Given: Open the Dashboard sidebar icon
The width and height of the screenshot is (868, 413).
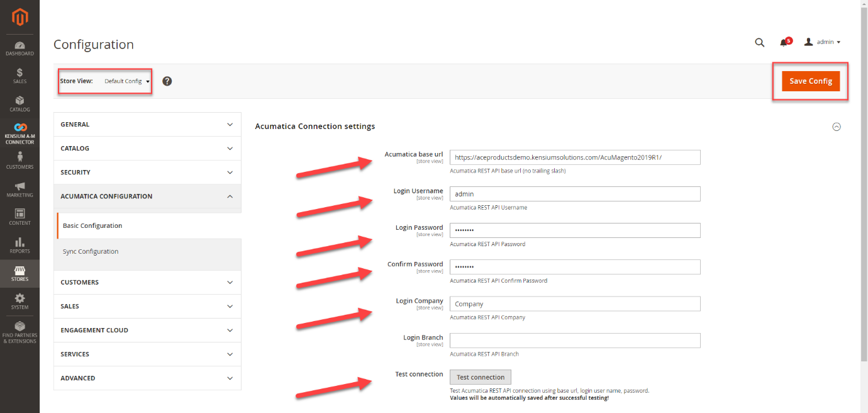Looking at the screenshot, I should [x=19, y=48].
